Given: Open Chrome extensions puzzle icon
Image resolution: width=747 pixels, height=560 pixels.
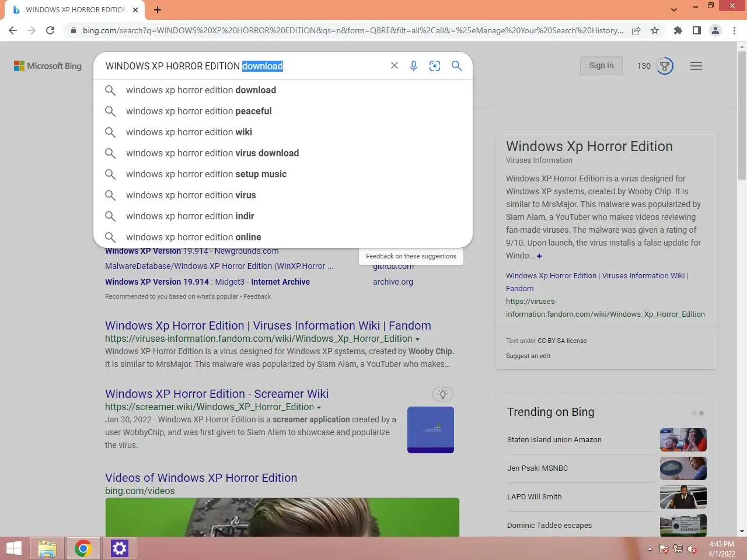Looking at the screenshot, I should 678,30.
